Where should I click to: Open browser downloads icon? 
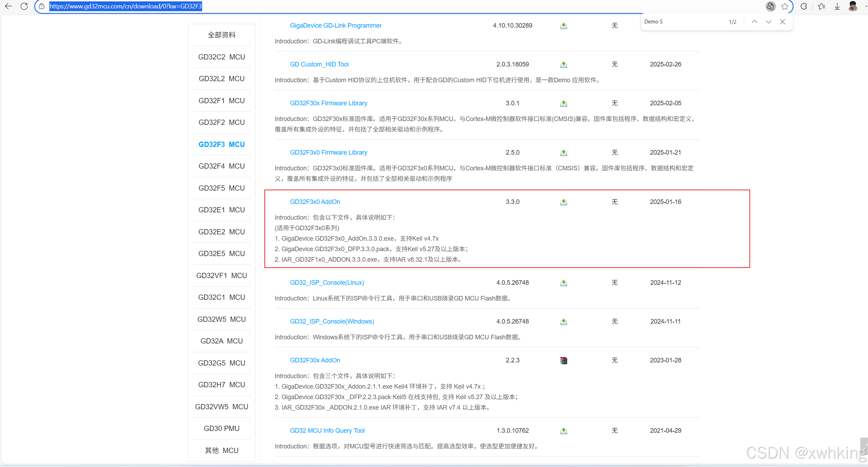pyautogui.click(x=837, y=6)
